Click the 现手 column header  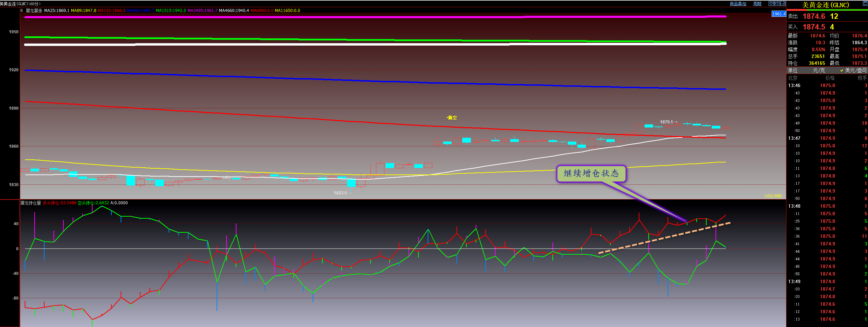862,78
